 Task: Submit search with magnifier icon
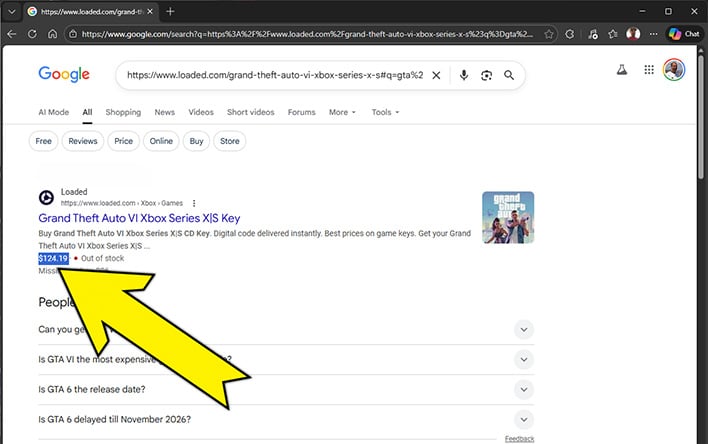[509, 75]
